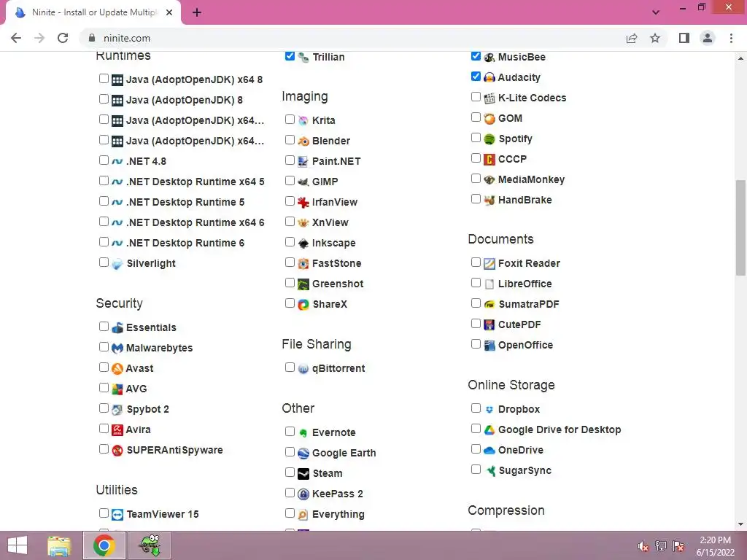This screenshot has width=747, height=560.
Task: Click the ShareX icon
Action: click(303, 304)
